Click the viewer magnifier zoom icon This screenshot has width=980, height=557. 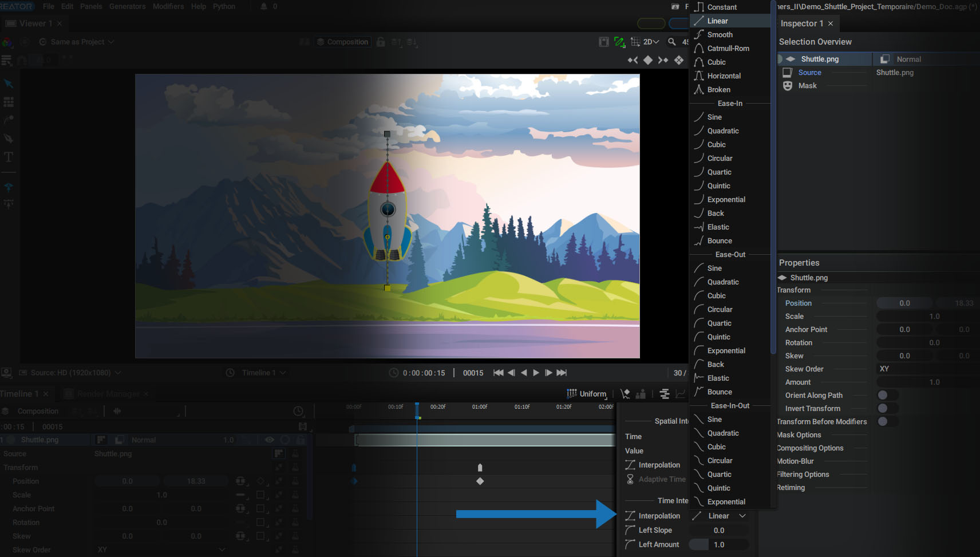pyautogui.click(x=672, y=42)
